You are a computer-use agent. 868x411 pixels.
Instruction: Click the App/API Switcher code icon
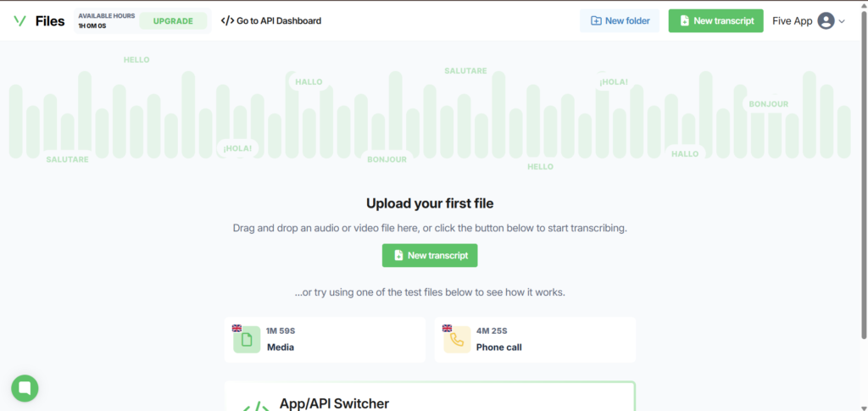[x=256, y=406]
